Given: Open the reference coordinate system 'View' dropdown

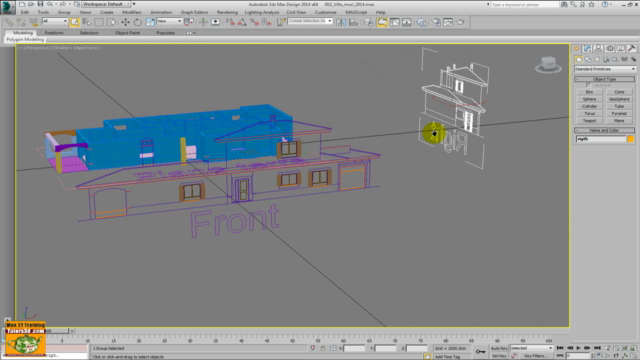Looking at the screenshot, I should 169,21.
